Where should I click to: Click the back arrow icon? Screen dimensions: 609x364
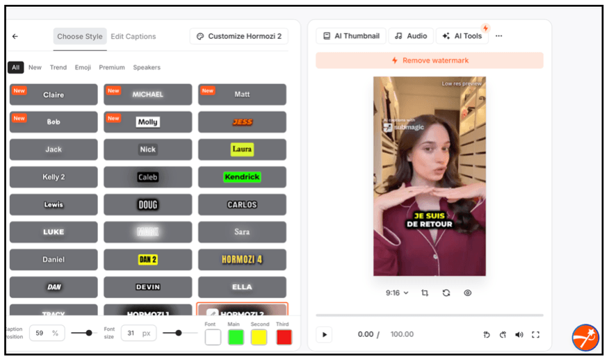point(15,37)
